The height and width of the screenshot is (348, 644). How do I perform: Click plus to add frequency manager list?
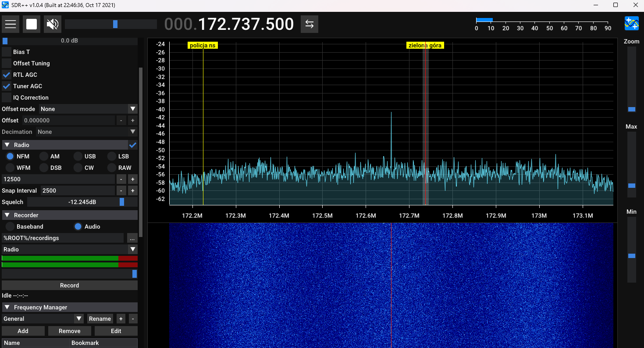click(x=121, y=319)
